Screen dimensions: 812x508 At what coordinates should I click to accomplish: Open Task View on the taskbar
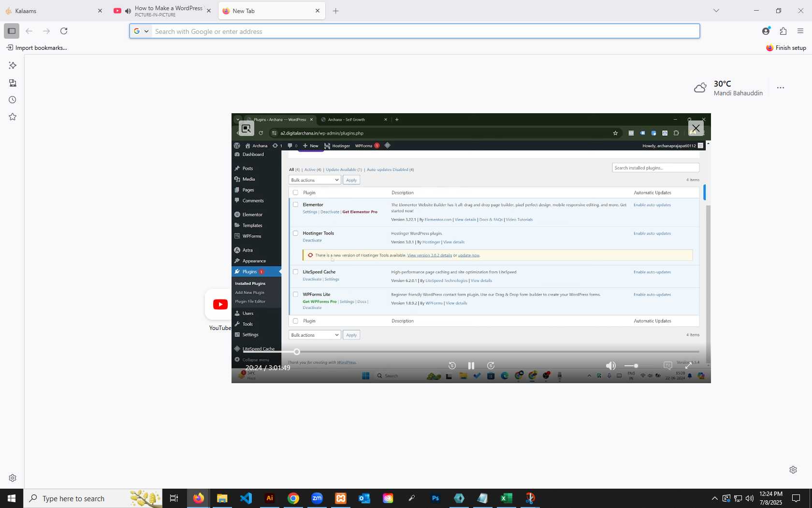pos(174,498)
